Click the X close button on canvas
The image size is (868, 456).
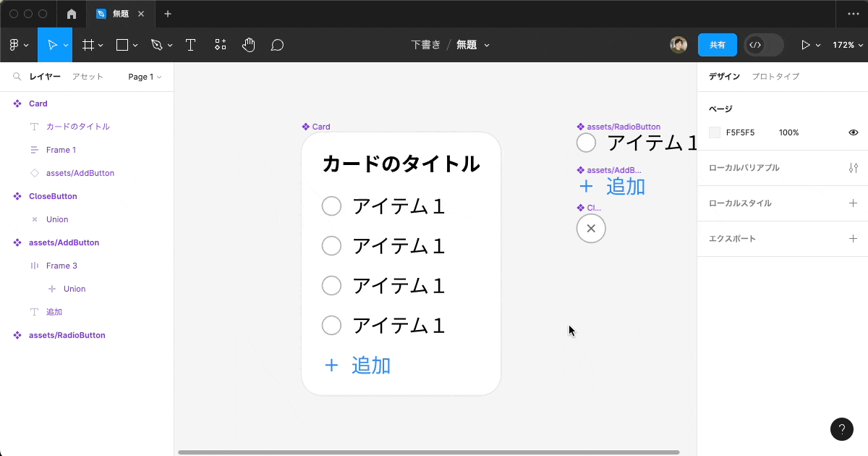point(591,228)
